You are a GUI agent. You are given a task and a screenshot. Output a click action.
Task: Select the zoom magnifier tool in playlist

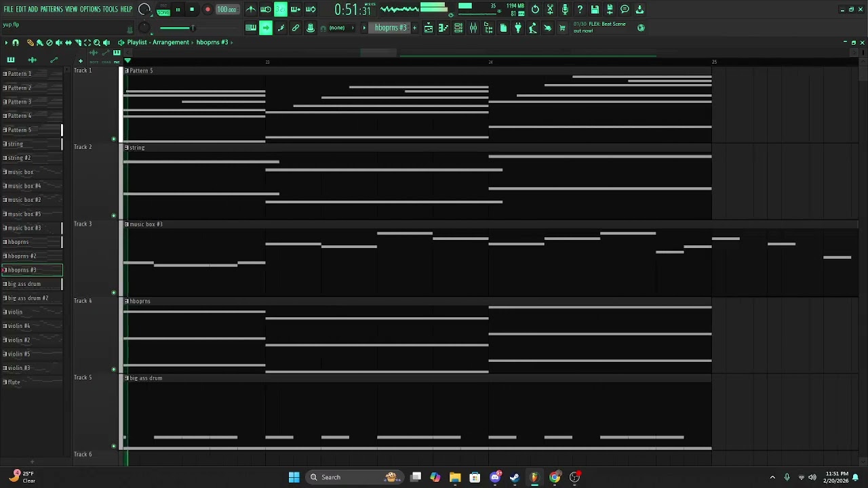pos(96,43)
